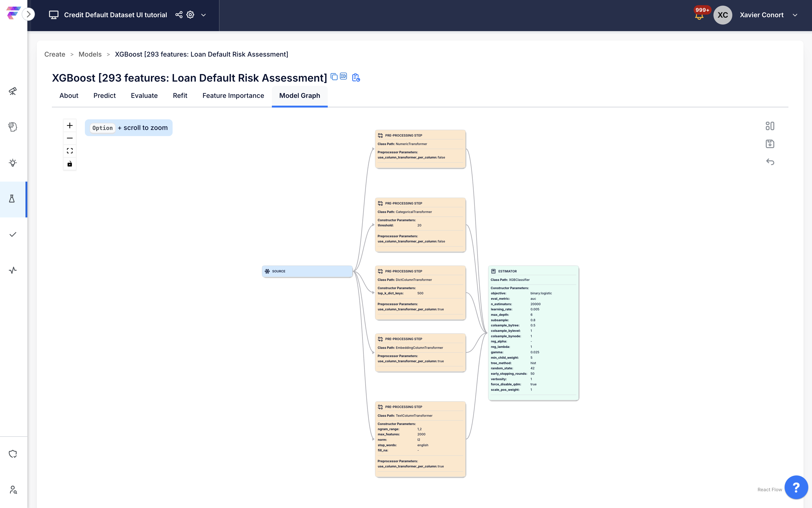Select the XGBClassifier estimator node
The width and height of the screenshot is (812, 508).
(533, 333)
